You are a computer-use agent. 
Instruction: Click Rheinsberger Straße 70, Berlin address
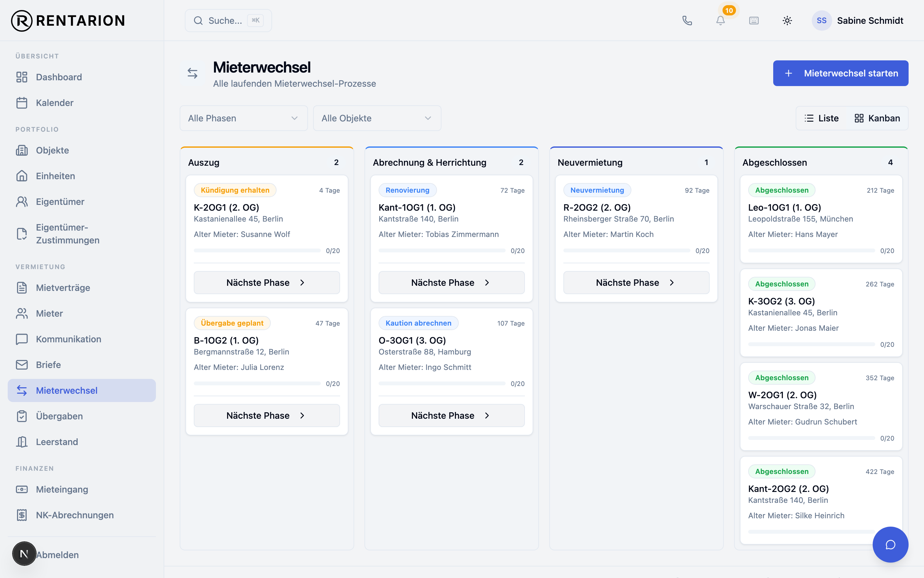[618, 219]
